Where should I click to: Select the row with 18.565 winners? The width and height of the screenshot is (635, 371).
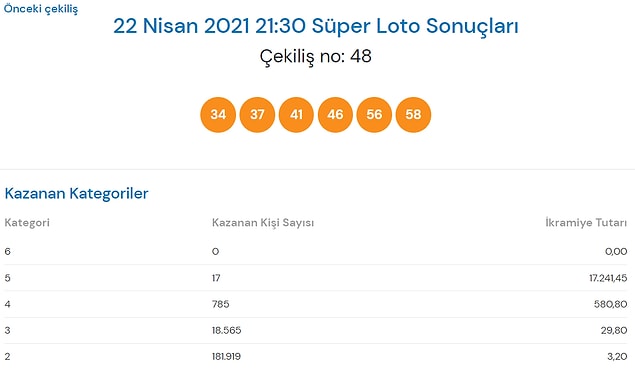point(315,330)
